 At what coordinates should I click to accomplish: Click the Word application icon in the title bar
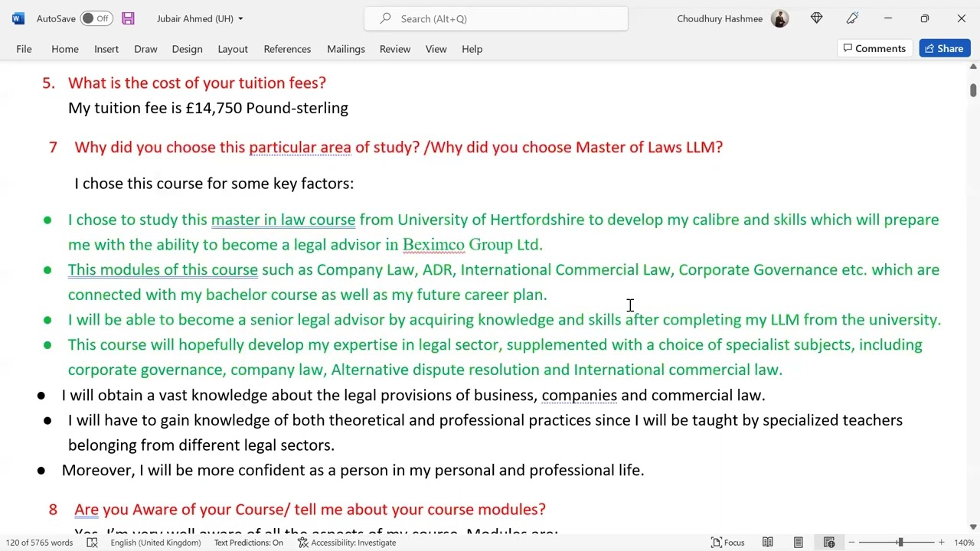18,18
